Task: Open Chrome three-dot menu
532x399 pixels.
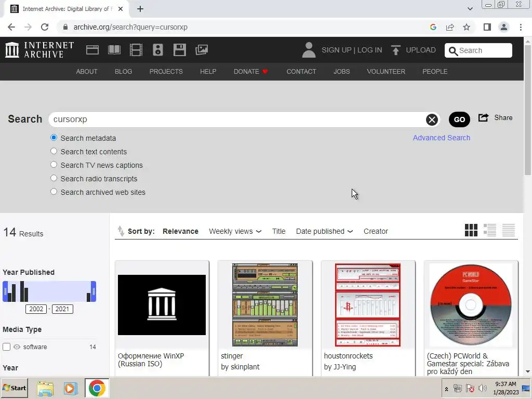Action: click(521, 27)
